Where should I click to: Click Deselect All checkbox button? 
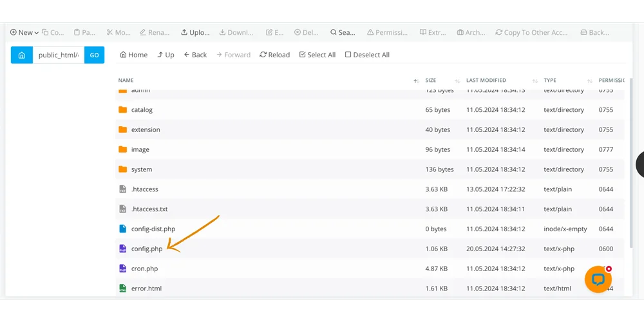tap(367, 55)
